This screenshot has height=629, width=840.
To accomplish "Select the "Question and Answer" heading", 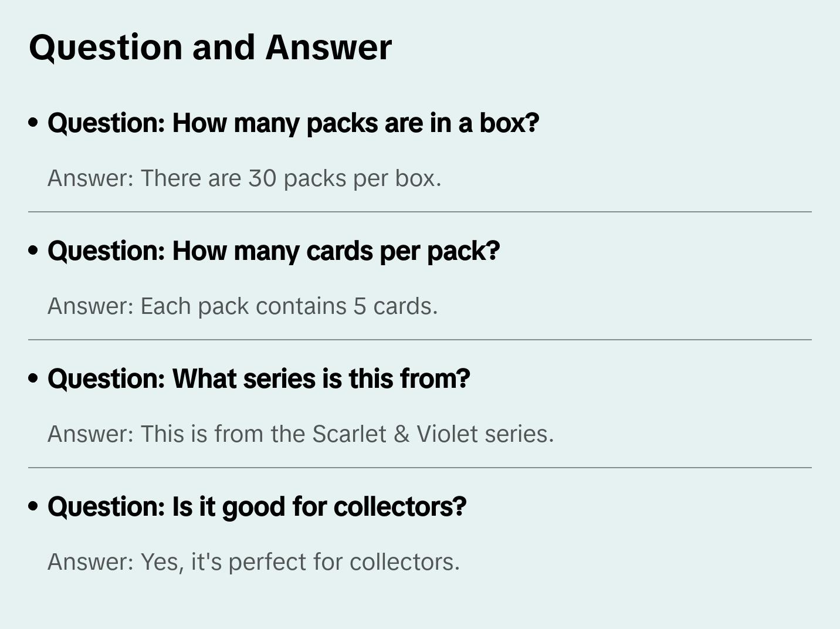I will tap(210, 47).
